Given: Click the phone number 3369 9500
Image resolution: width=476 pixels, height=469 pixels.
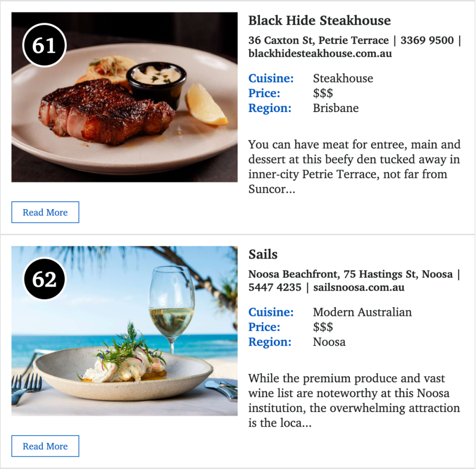Looking at the screenshot, I should coord(427,40).
